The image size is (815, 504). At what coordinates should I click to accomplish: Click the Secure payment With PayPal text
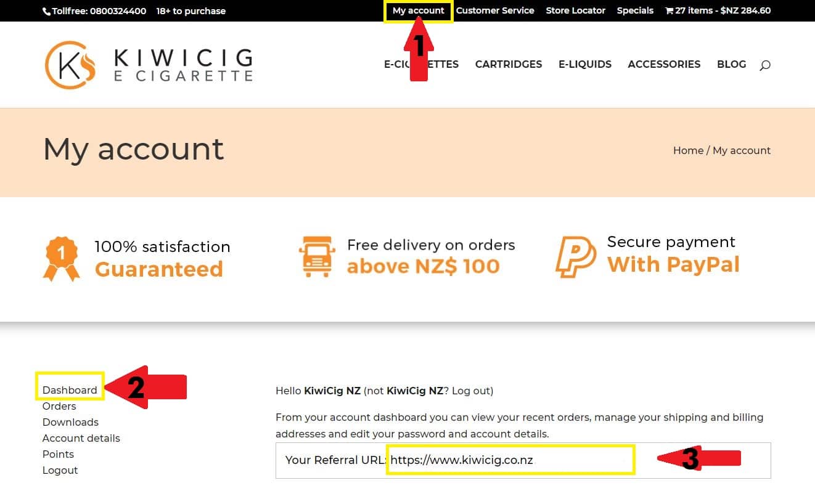pos(673,254)
